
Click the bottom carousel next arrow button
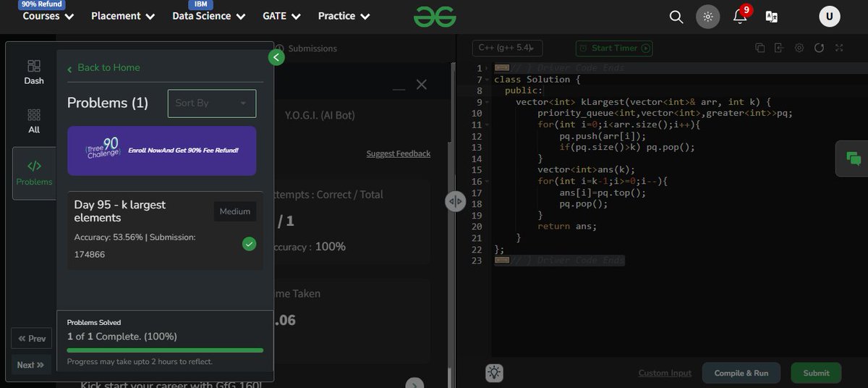tap(414, 384)
